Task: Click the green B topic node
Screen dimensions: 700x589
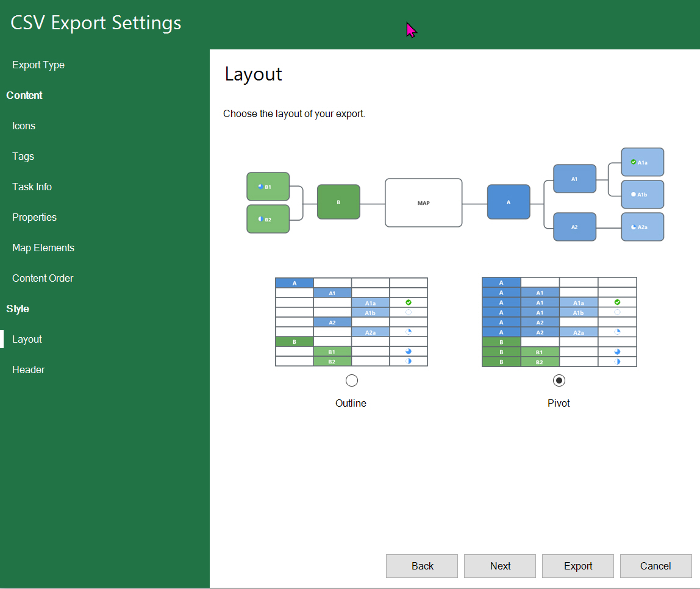Action: 338,202
